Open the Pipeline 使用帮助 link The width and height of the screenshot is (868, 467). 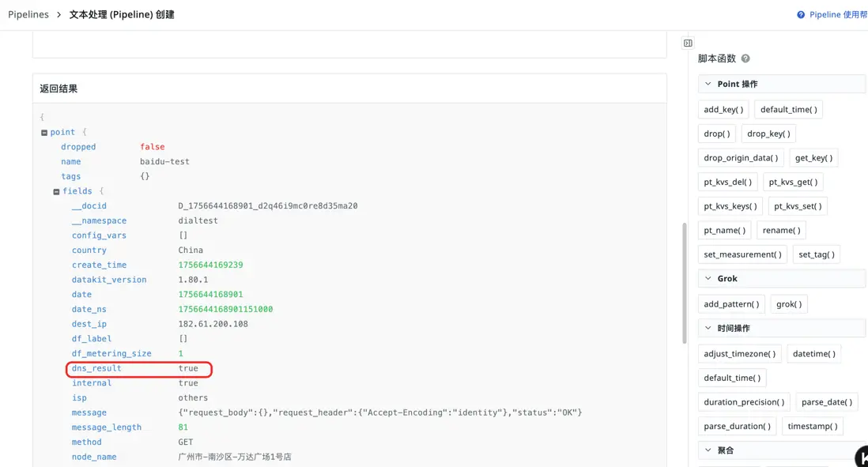click(x=838, y=15)
